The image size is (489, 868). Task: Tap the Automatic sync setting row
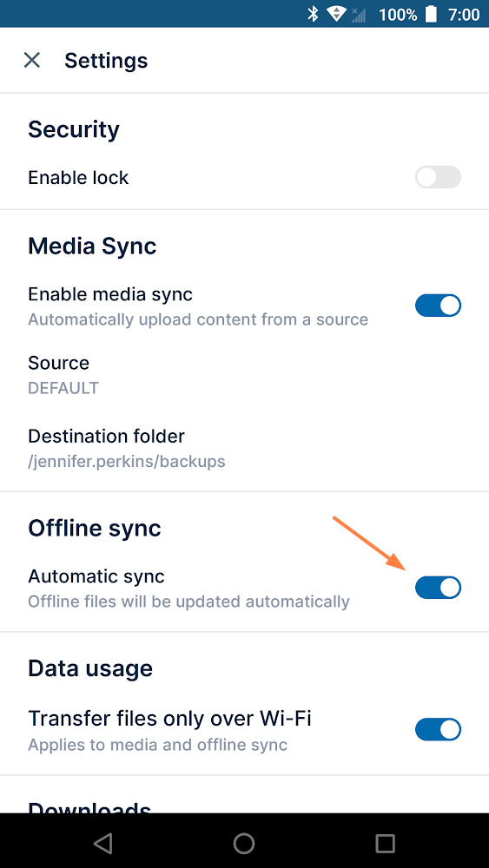tap(244, 588)
